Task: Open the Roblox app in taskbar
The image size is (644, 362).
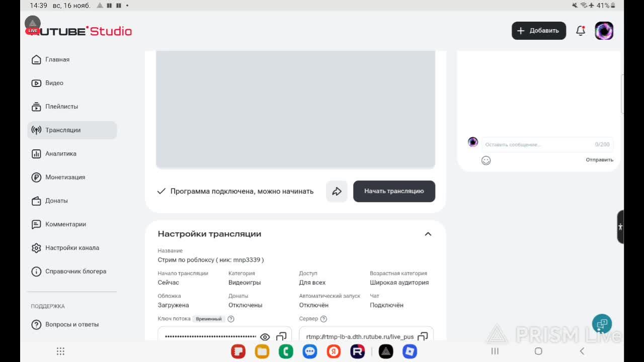Action: click(x=410, y=351)
